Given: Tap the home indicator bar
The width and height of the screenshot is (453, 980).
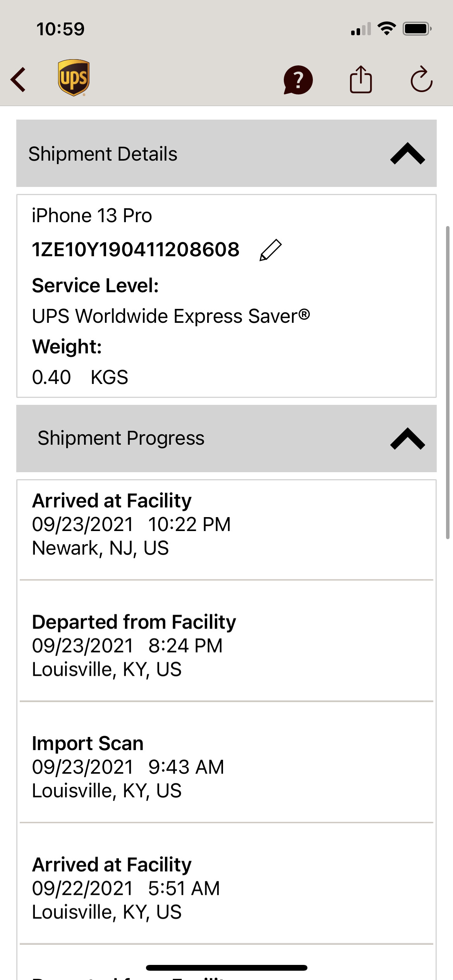Looking at the screenshot, I should (x=226, y=968).
